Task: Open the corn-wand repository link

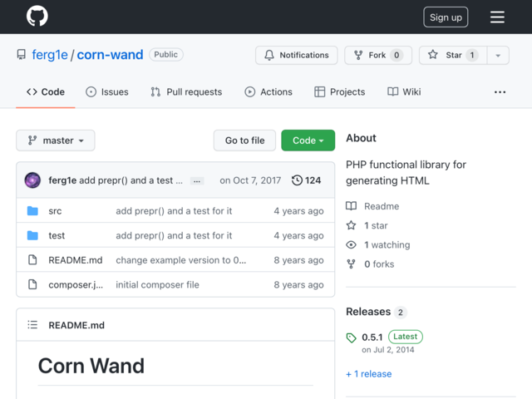Action: pos(110,55)
